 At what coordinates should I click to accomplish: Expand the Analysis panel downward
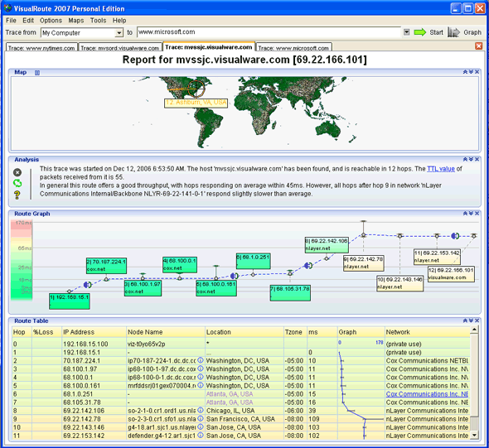point(471,160)
